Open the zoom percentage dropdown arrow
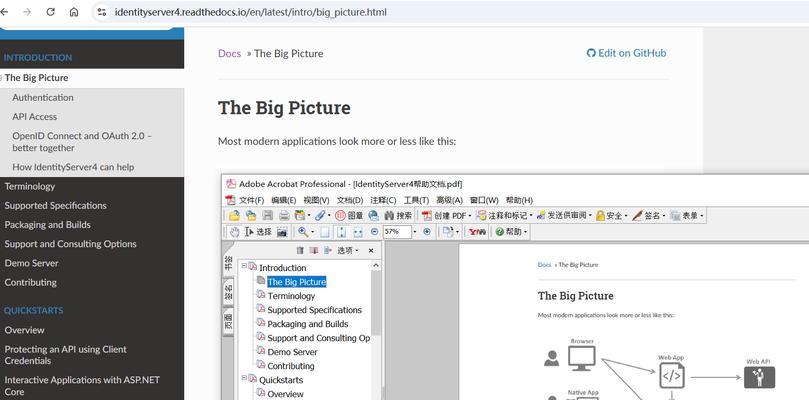This screenshot has width=809, height=400. (415, 232)
